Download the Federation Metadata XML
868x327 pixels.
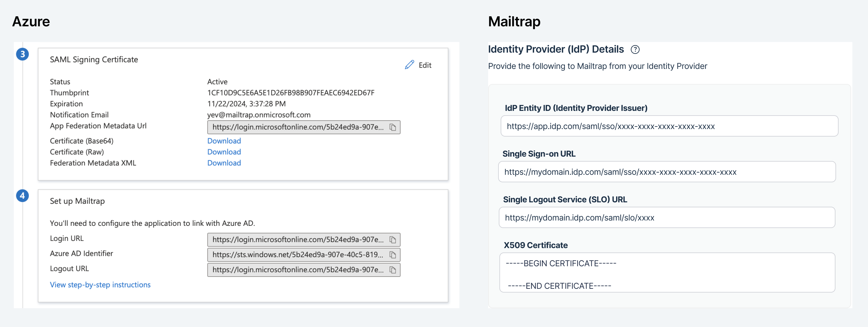[224, 163]
